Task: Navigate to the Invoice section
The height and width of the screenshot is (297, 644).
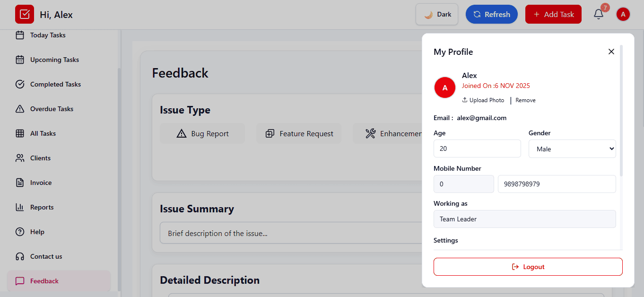Action: point(41,183)
